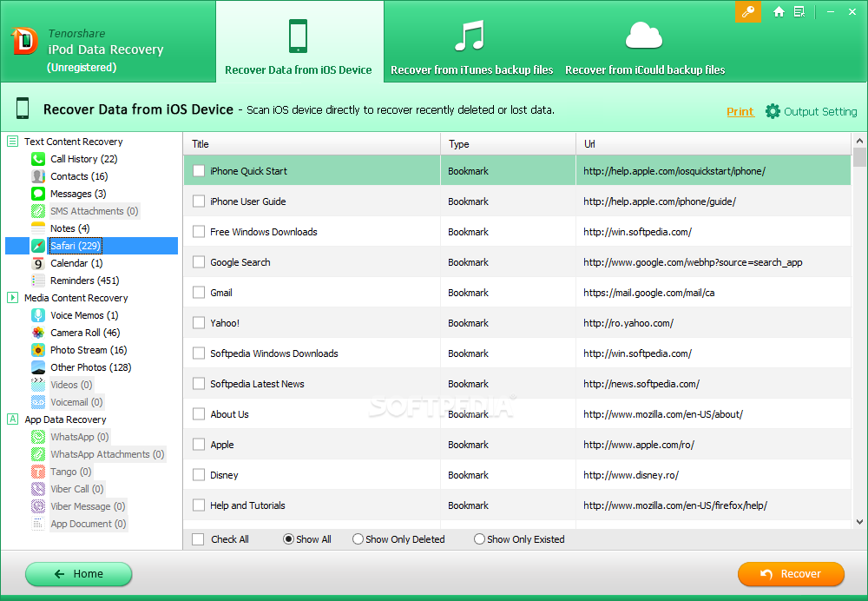Click the home icon in title bar
Viewport: 868px width, 601px height.
779,11
